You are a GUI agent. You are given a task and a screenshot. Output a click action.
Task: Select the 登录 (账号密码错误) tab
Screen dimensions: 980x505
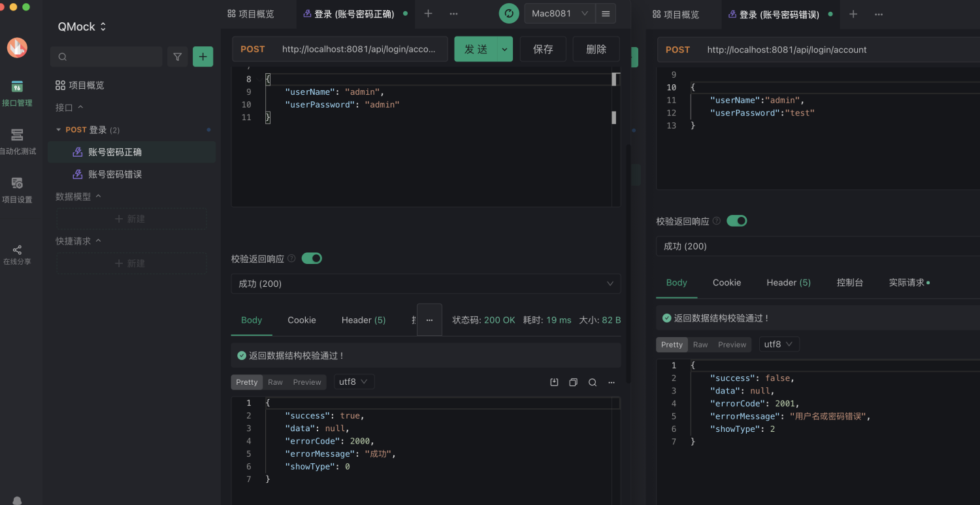click(x=774, y=14)
